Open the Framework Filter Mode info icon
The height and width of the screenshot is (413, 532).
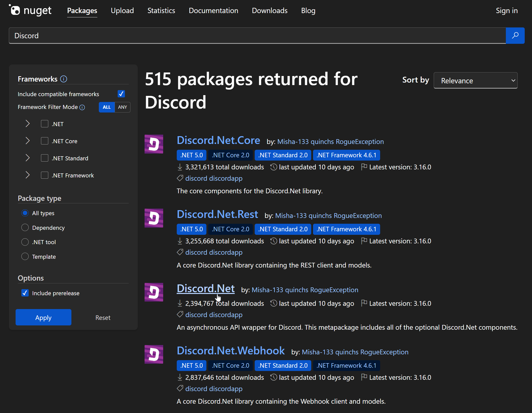pos(82,107)
